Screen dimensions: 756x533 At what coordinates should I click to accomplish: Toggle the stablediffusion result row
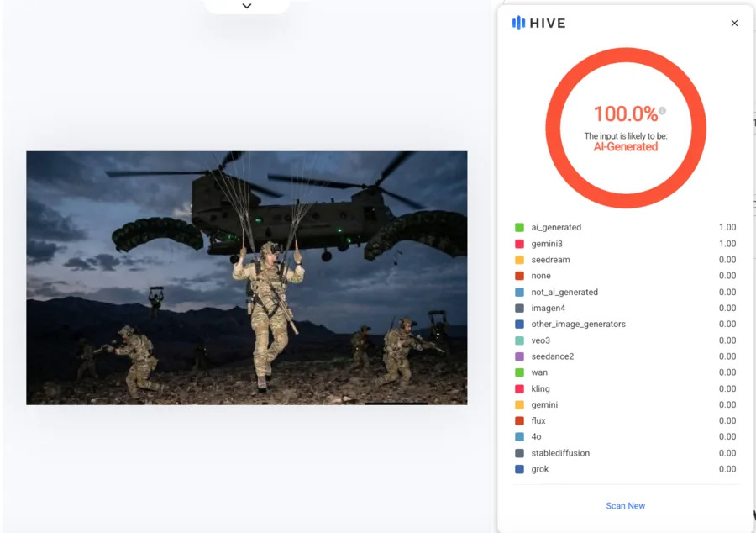tap(626, 452)
